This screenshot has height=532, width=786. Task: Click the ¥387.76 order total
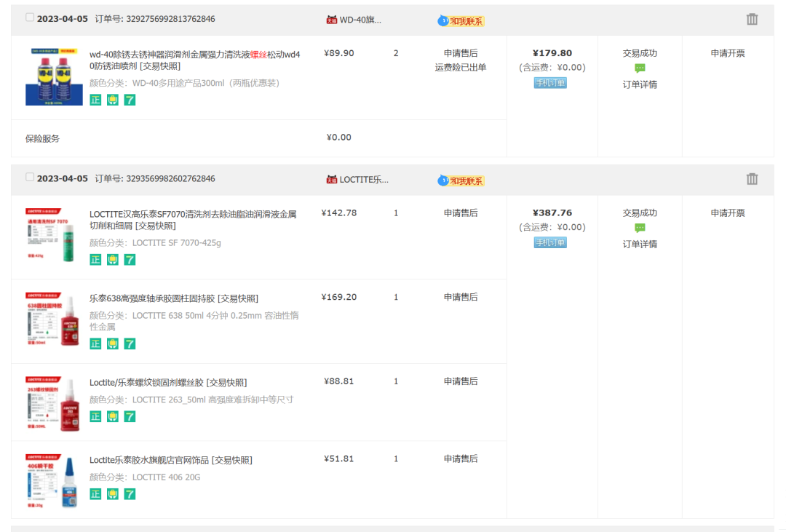pos(552,213)
